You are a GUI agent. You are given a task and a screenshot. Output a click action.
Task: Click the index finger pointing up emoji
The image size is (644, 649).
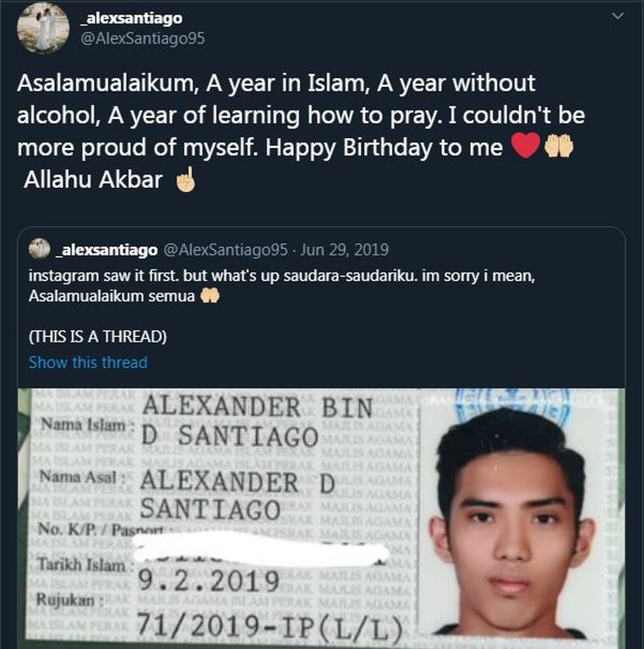(185, 179)
